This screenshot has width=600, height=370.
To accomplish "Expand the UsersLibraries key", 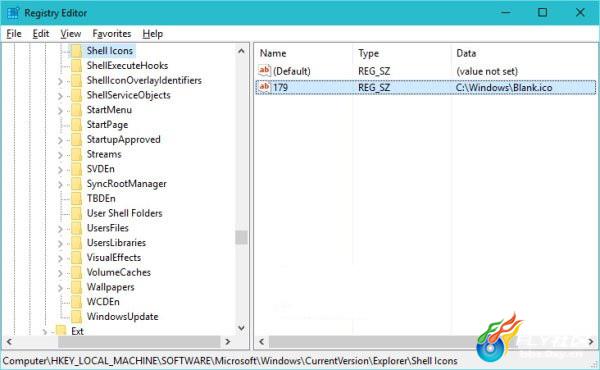I will click(60, 244).
